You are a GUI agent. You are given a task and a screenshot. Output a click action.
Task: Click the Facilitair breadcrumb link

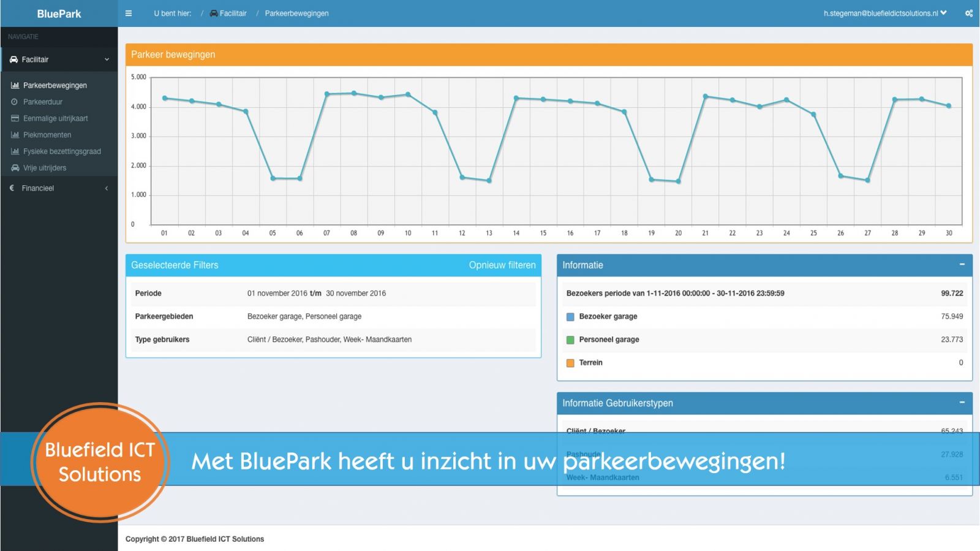[233, 13]
